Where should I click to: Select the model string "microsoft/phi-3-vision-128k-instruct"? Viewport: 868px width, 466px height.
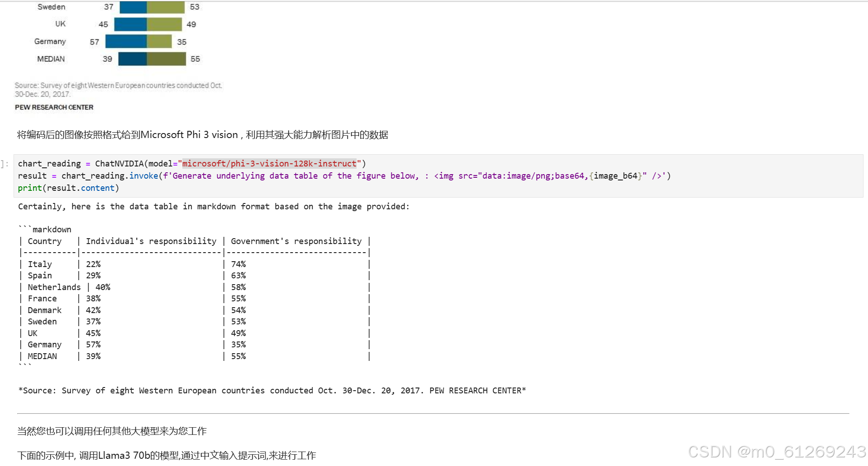coord(269,164)
